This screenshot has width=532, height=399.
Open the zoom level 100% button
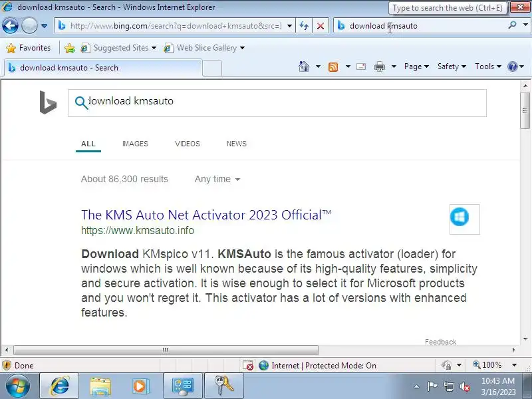click(x=487, y=365)
